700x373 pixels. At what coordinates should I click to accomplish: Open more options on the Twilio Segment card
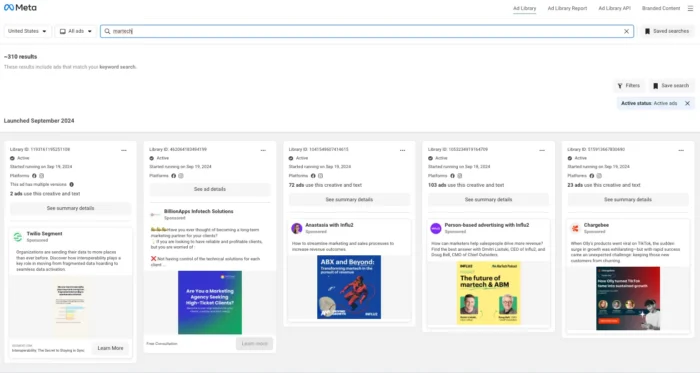(x=124, y=150)
